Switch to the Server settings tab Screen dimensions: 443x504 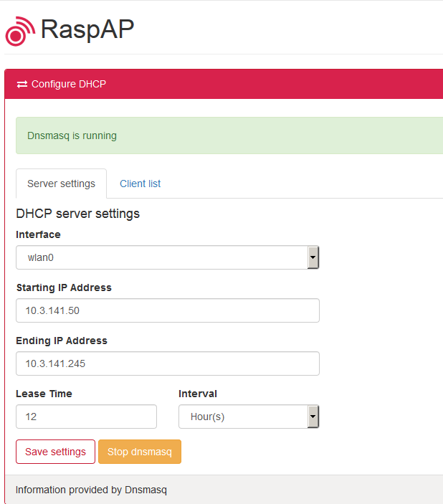[61, 184]
